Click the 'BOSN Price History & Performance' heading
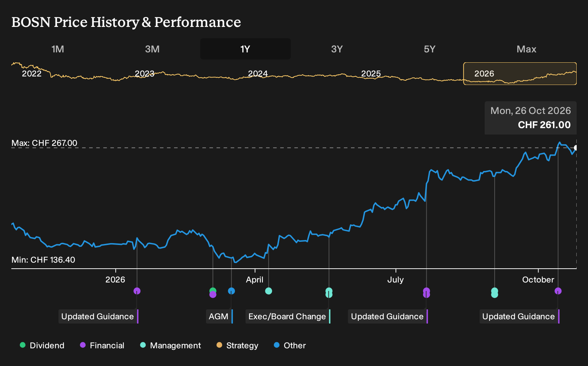The image size is (588, 366). point(126,22)
